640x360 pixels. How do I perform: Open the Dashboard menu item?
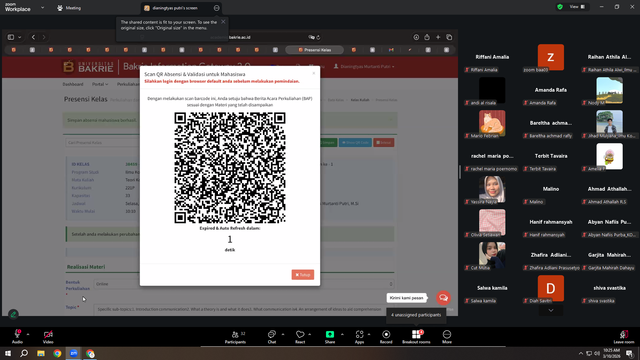[x=73, y=84]
